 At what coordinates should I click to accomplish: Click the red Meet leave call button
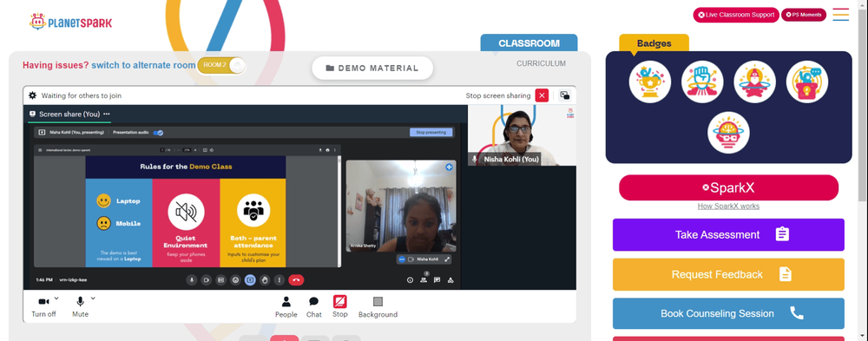click(296, 280)
